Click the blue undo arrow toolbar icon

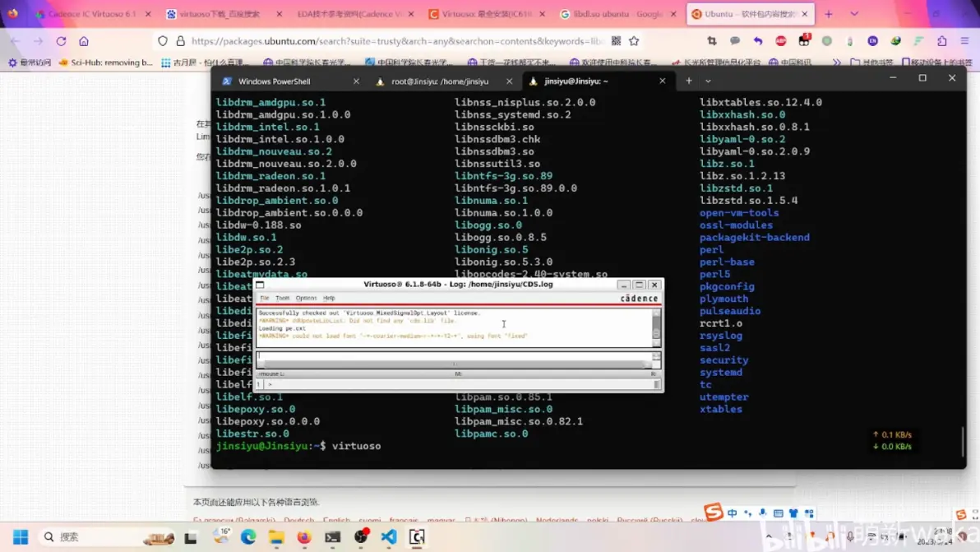(x=758, y=41)
